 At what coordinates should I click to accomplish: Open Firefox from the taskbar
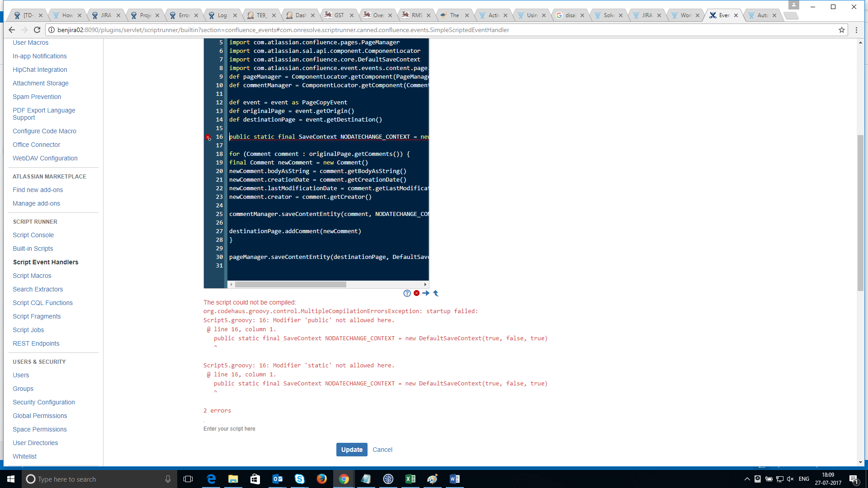click(321, 479)
